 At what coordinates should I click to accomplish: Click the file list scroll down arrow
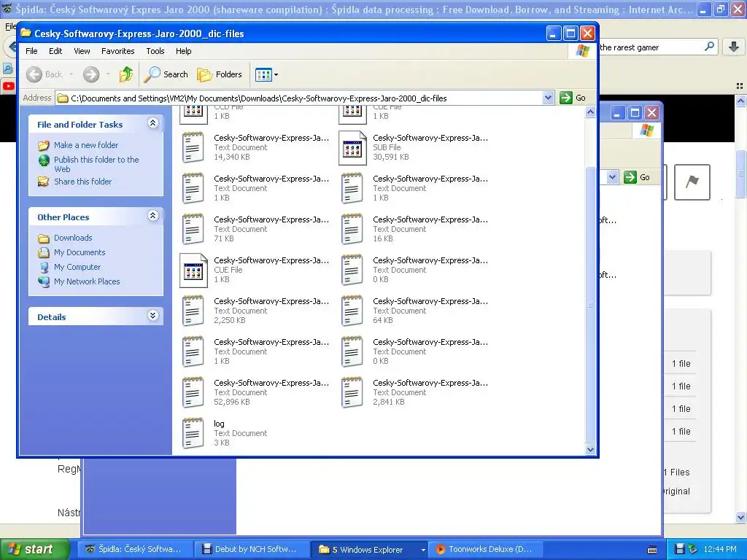coord(590,449)
